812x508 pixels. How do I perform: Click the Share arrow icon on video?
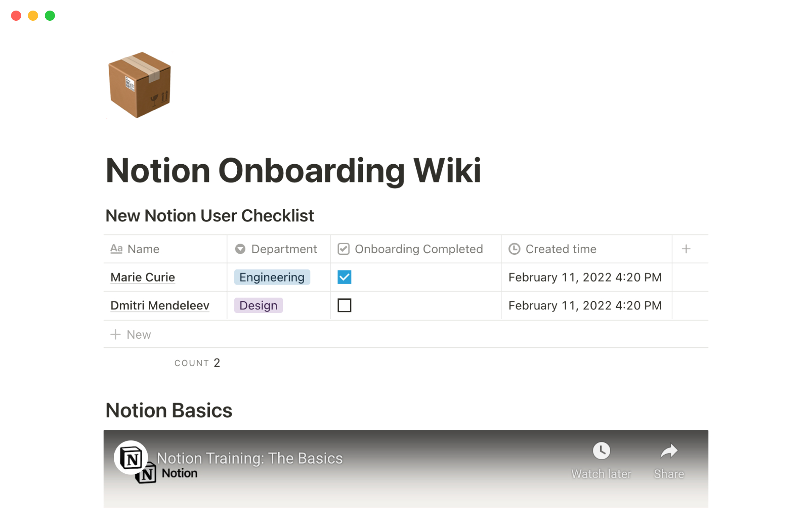point(669,451)
